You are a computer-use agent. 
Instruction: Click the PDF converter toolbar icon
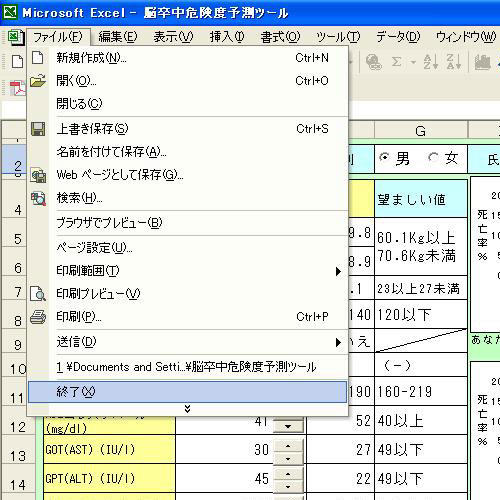(17, 88)
